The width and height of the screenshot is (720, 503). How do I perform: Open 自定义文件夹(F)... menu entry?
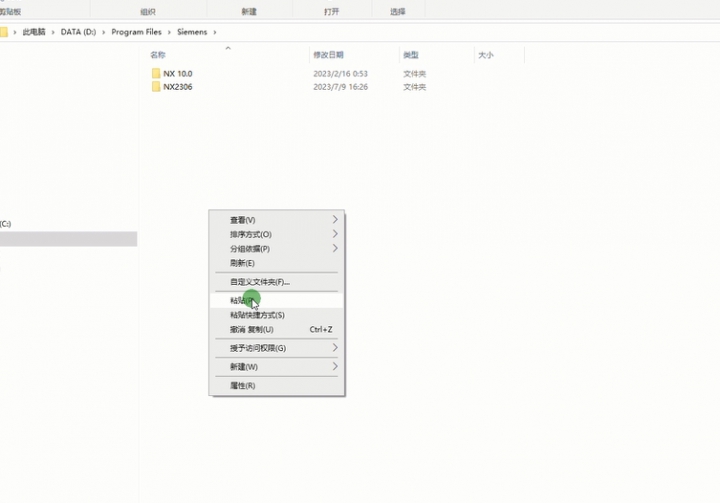[276, 282]
